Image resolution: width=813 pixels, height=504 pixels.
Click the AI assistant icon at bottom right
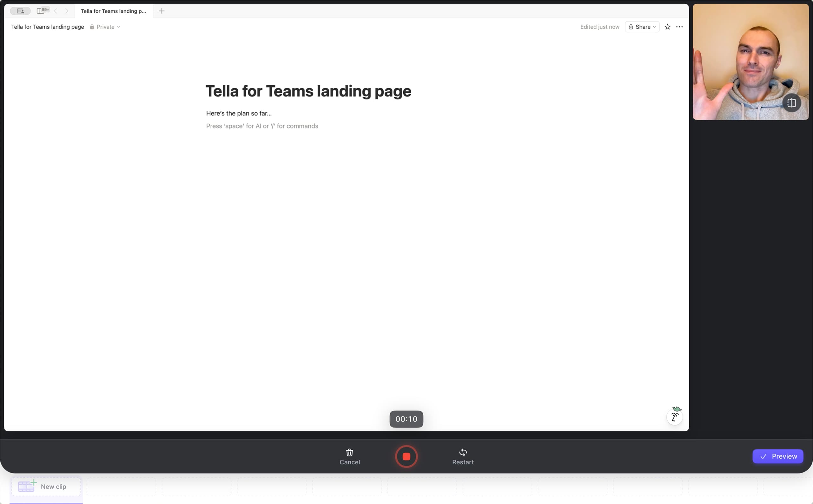(674, 416)
